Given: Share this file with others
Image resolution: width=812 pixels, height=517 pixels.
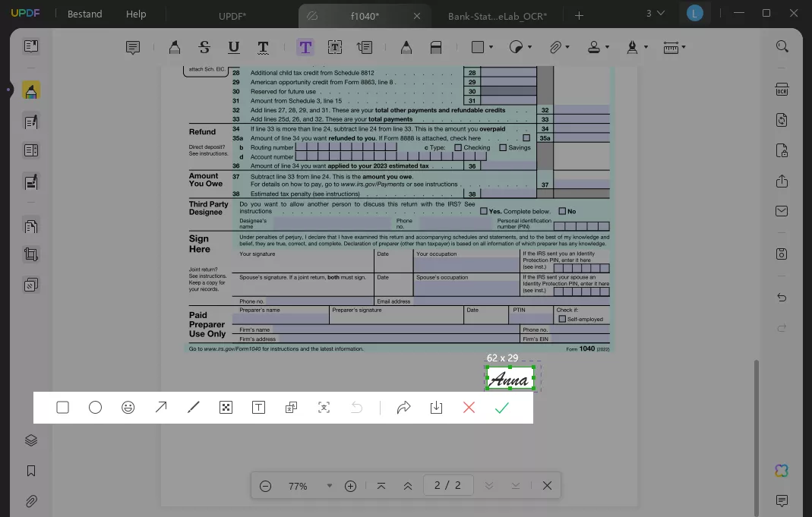Looking at the screenshot, I should 782,181.
